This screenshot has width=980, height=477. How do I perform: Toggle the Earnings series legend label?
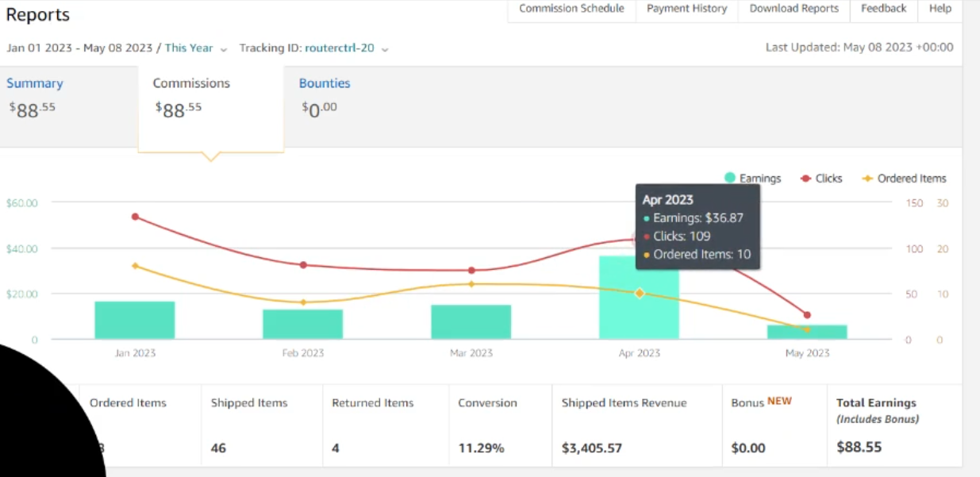click(x=760, y=179)
